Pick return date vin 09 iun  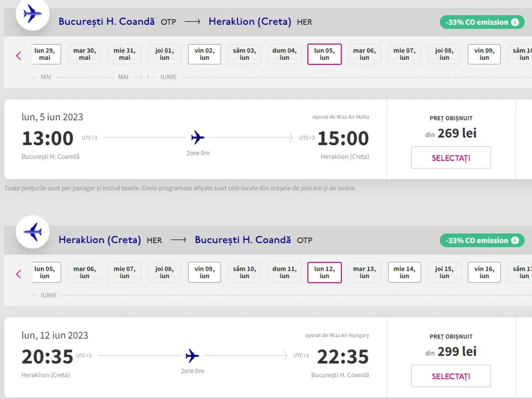pos(204,272)
